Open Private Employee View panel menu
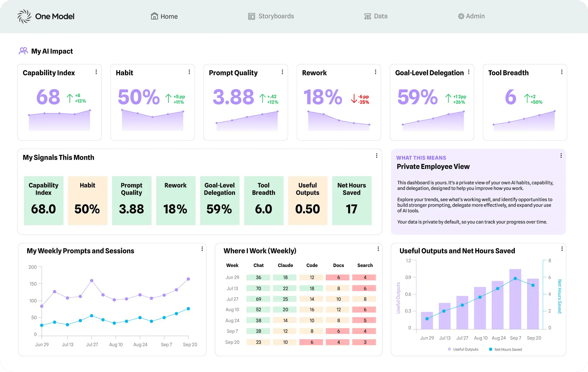 click(561, 156)
